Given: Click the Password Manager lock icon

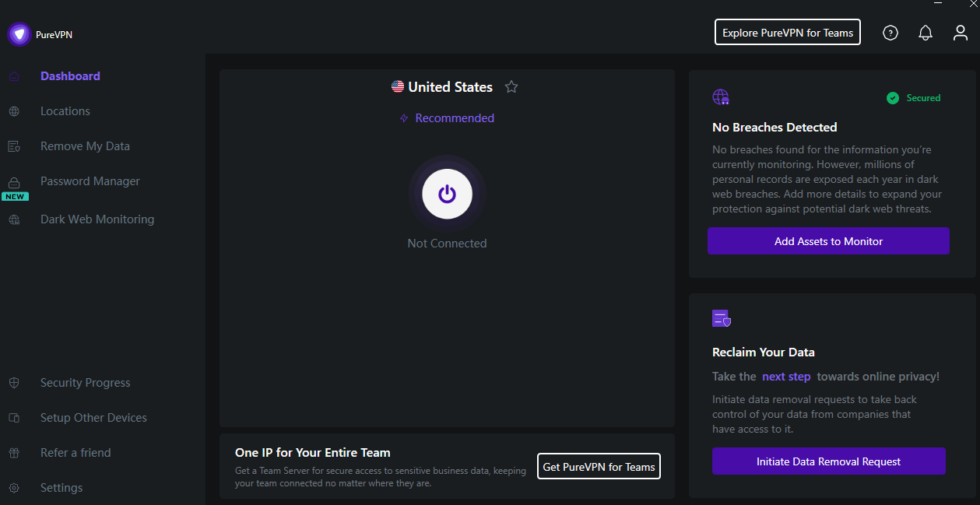Looking at the screenshot, I should click(x=14, y=182).
